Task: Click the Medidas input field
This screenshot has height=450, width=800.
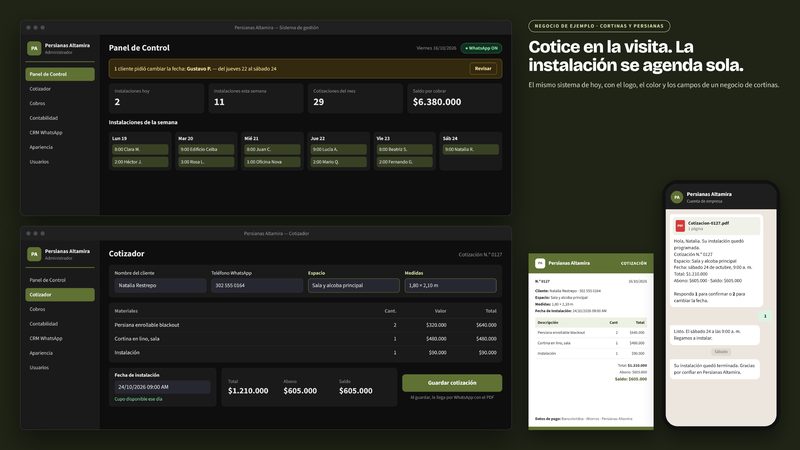Action: [451, 285]
